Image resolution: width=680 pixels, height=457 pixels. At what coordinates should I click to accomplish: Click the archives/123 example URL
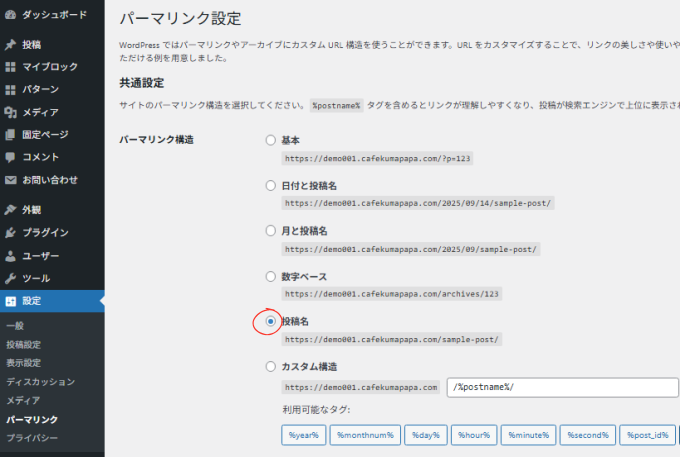coord(392,294)
